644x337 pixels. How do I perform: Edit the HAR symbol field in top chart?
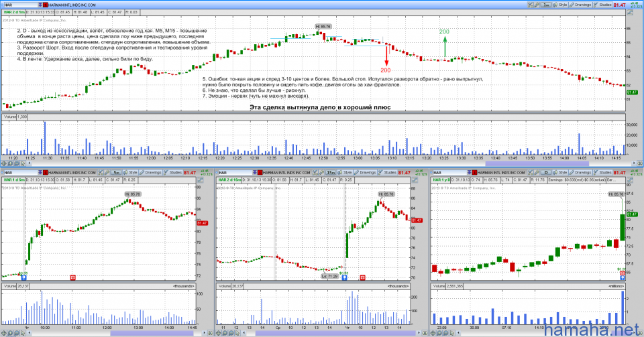point(21,5)
